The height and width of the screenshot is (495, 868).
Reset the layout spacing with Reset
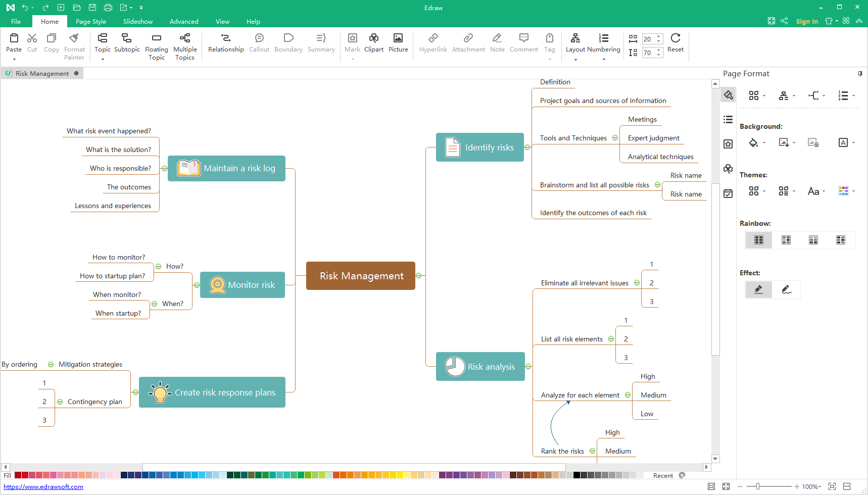click(675, 43)
